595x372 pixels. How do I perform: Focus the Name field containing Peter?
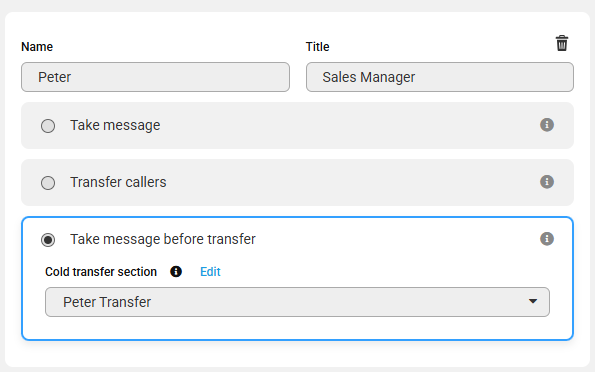pyautogui.click(x=155, y=77)
